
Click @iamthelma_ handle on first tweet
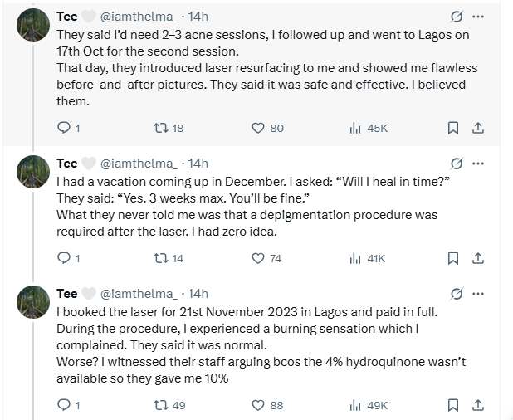point(139,16)
